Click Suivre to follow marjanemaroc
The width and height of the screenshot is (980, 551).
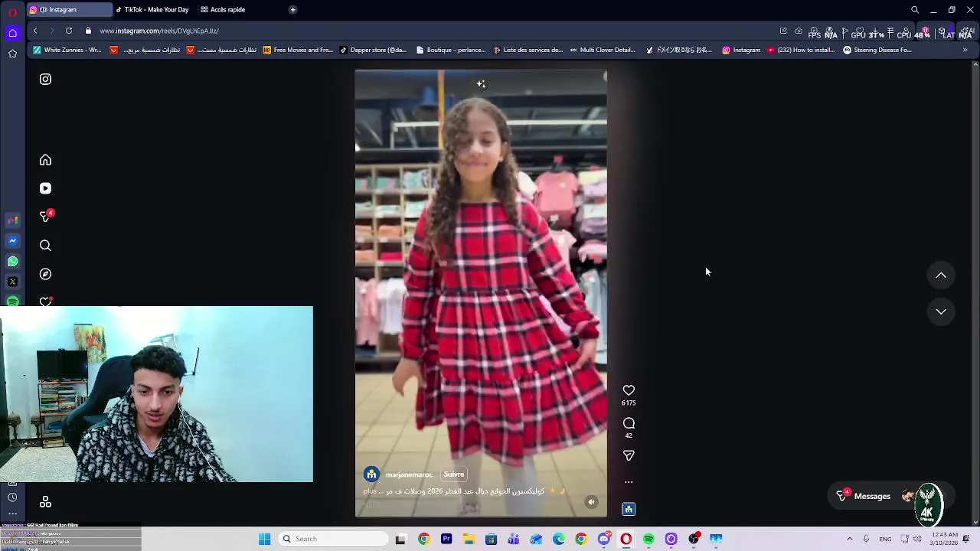454,474
